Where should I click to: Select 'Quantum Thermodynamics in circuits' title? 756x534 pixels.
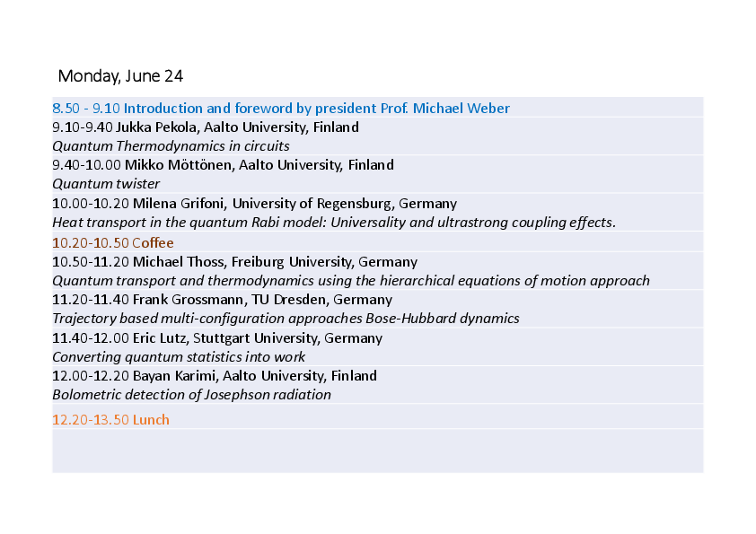(x=171, y=146)
